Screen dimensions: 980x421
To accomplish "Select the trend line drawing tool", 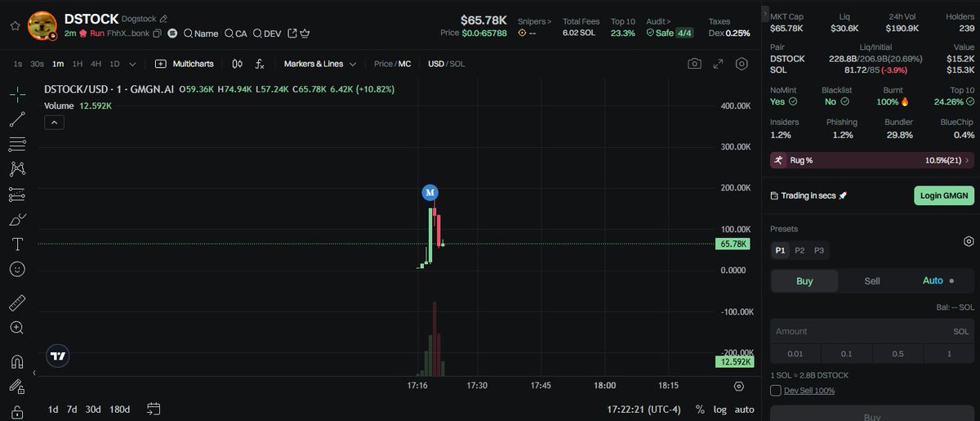I will 17,119.
